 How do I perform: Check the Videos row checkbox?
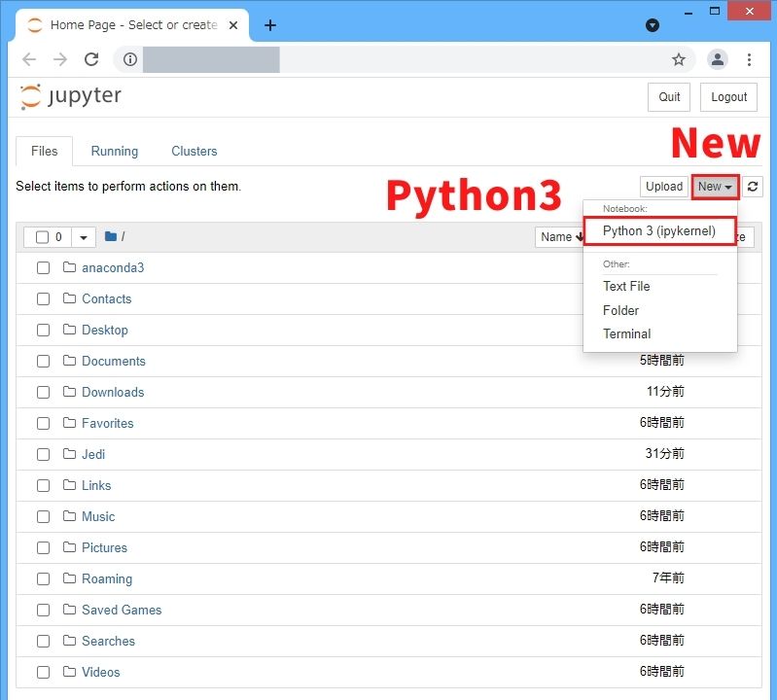[x=43, y=672]
